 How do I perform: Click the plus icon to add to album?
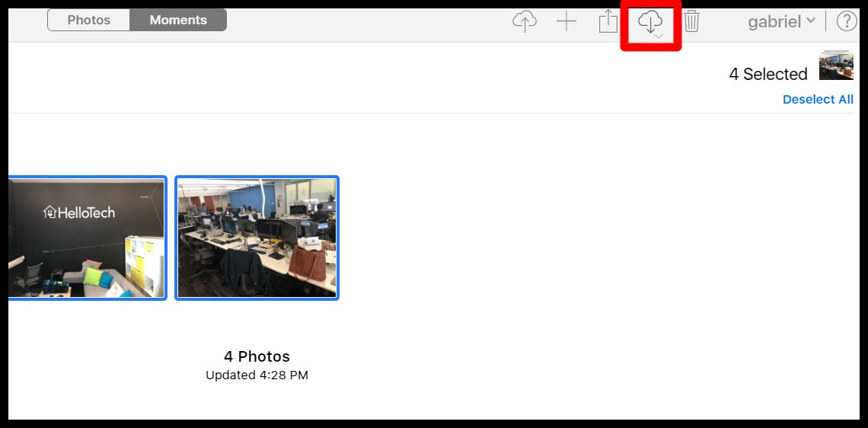[566, 21]
